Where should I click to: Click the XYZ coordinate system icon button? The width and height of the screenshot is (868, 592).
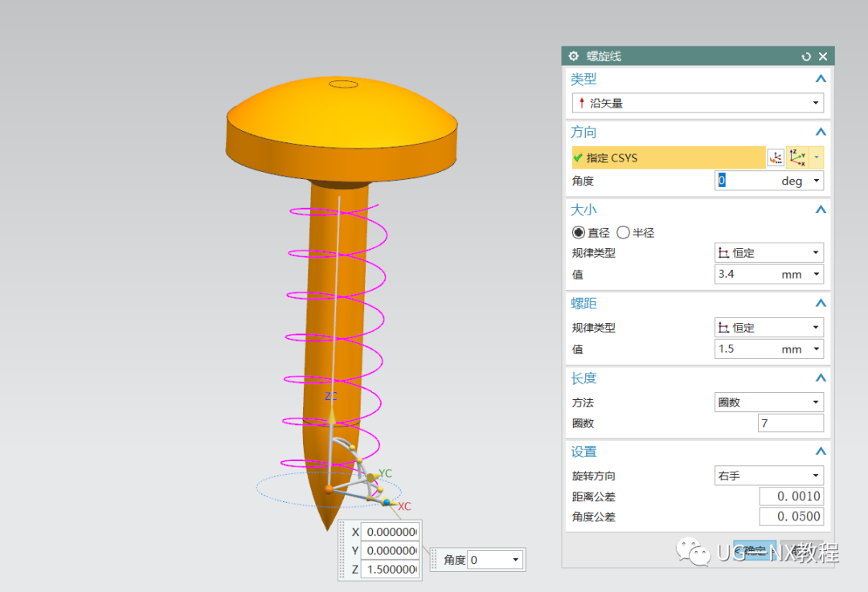pos(796,157)
